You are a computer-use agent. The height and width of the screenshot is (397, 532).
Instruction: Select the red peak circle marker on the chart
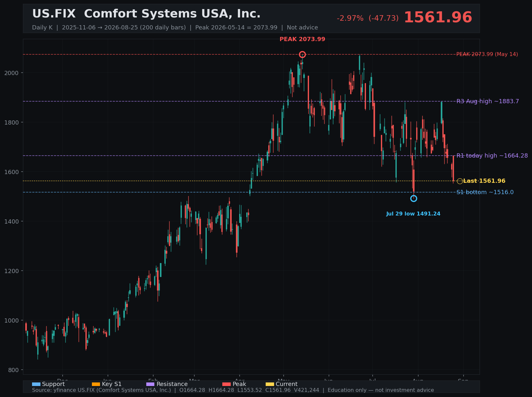(x=302, y=54)
